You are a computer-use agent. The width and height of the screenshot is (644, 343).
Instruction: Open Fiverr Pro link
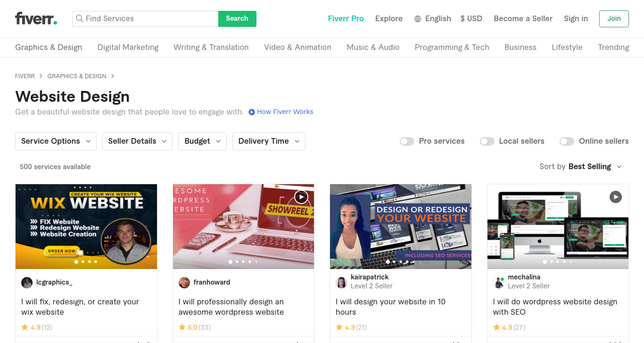346,19
